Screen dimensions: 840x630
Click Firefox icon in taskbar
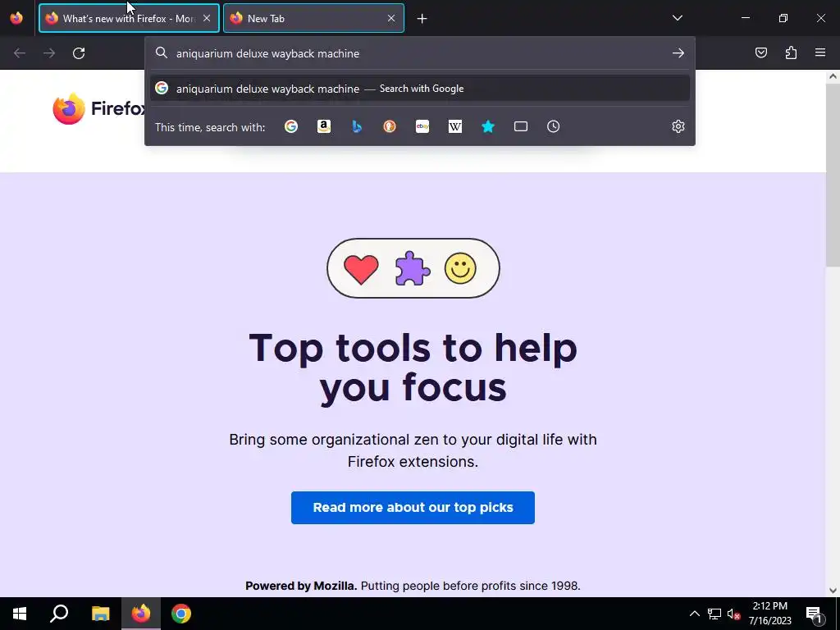point(141,614)
